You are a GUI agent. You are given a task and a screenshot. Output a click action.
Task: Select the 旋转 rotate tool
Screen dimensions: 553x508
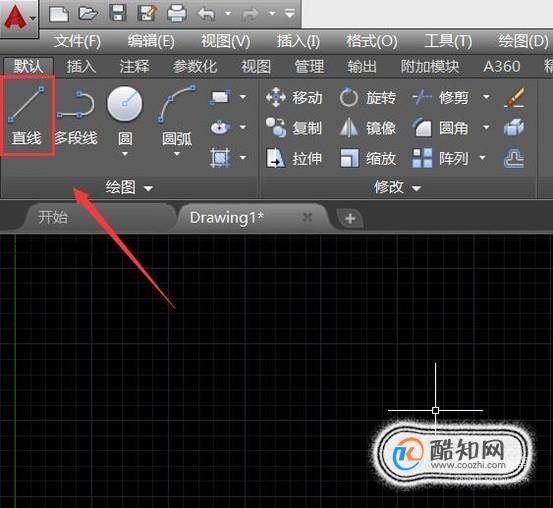click(x=368, y=97)
